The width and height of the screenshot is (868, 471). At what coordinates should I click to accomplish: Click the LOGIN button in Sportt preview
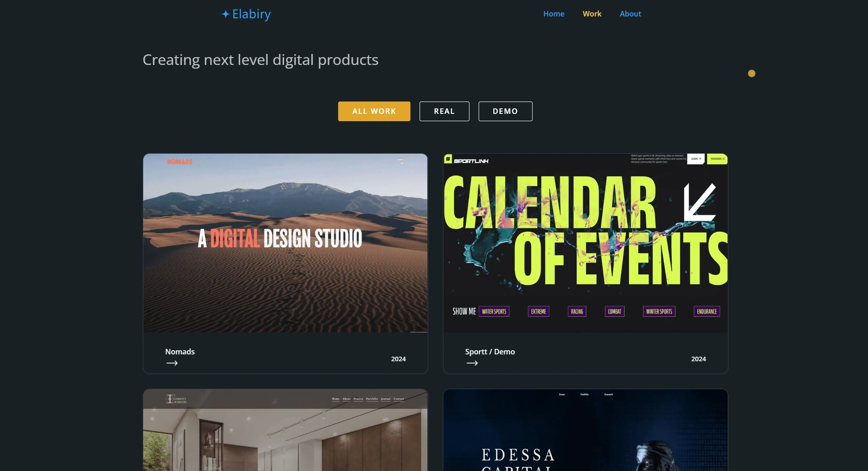(x=696, y=159)
